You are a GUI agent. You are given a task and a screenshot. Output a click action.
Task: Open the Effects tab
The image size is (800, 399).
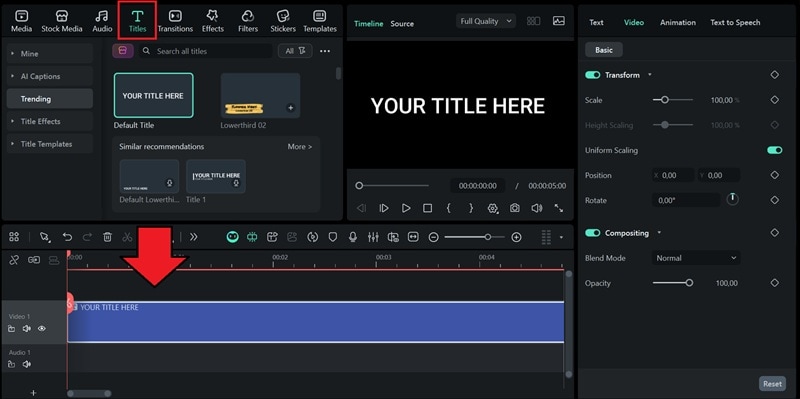tap(213, 21)
